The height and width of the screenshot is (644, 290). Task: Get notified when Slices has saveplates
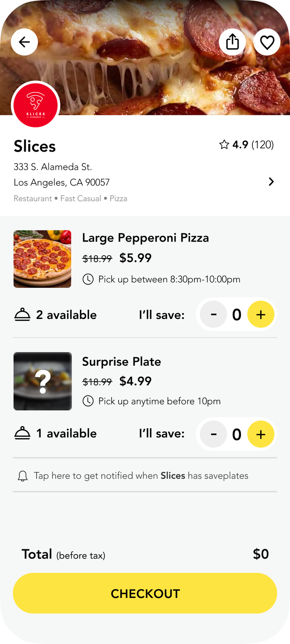pyautogui.click(x=141, y=476)
